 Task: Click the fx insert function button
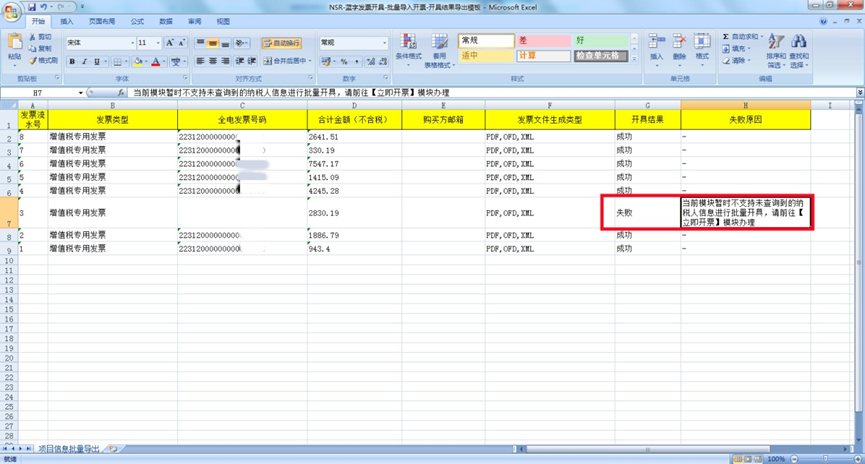(x=121, y=93)
